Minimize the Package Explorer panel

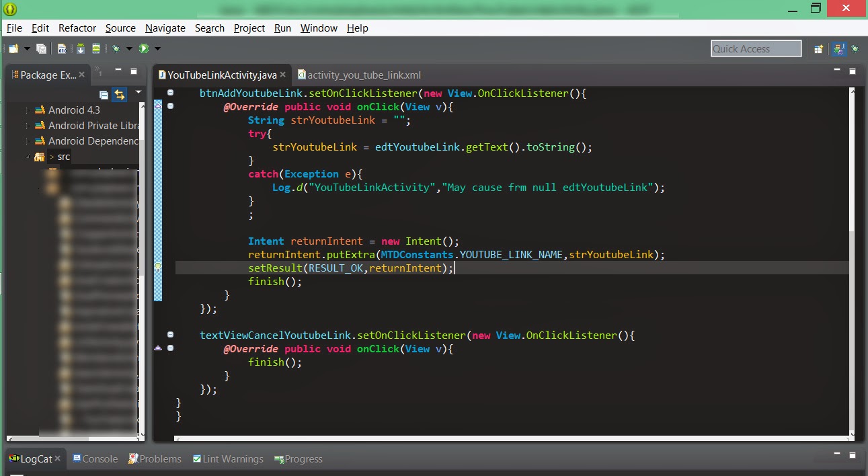point(118,70)
